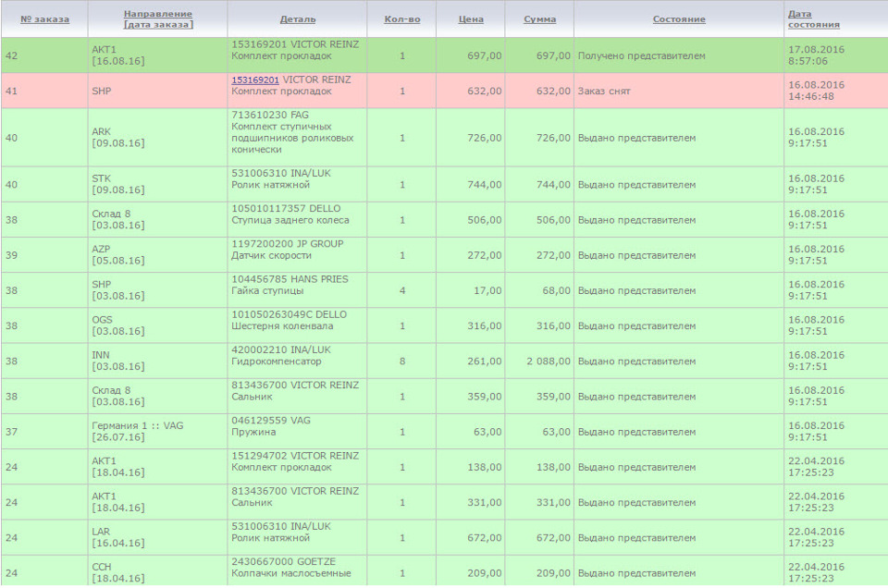Screen dimensions: 888x588
Task: Click quantity value '8' for Гидрокомпенсатор
Action: click(402, 361)
